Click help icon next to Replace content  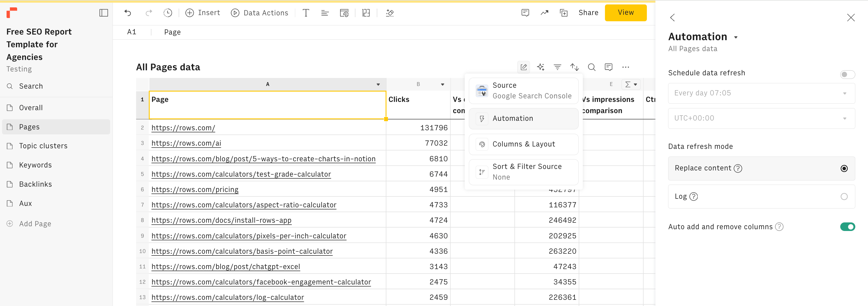(738, 168)
